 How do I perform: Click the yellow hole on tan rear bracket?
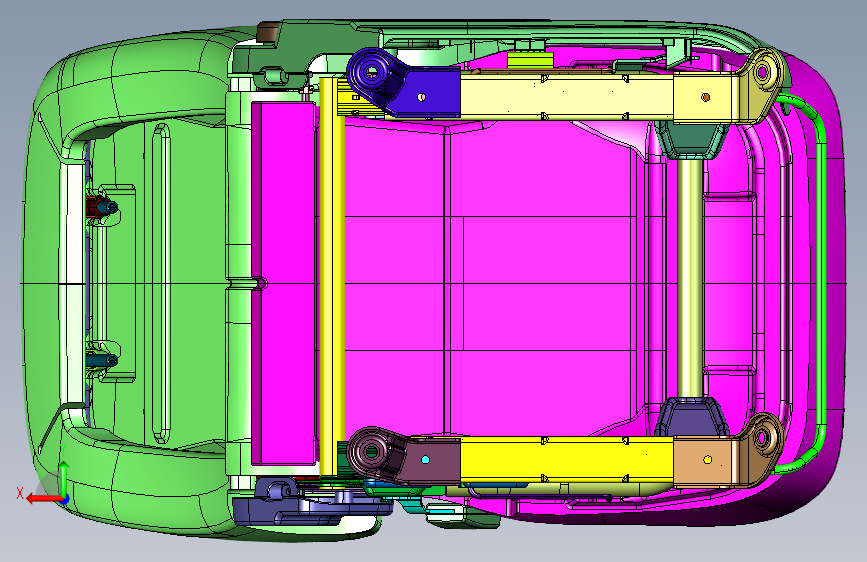707,460
